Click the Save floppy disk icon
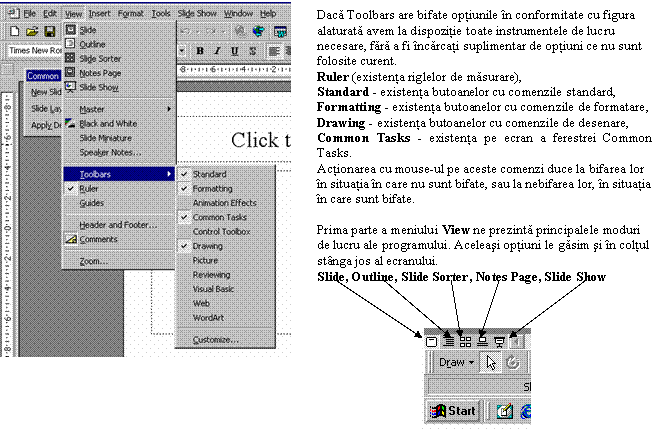The image size is (665, 429). click(47, 32)
